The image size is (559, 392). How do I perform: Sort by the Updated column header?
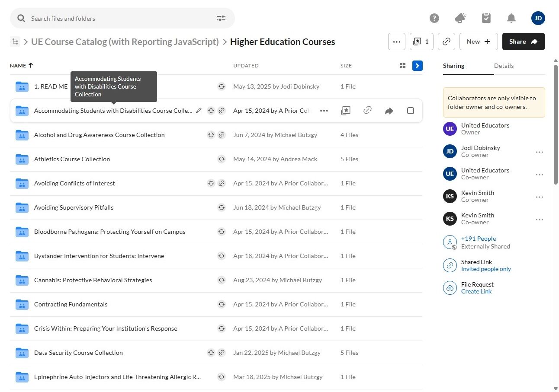[x=246, y=66]
